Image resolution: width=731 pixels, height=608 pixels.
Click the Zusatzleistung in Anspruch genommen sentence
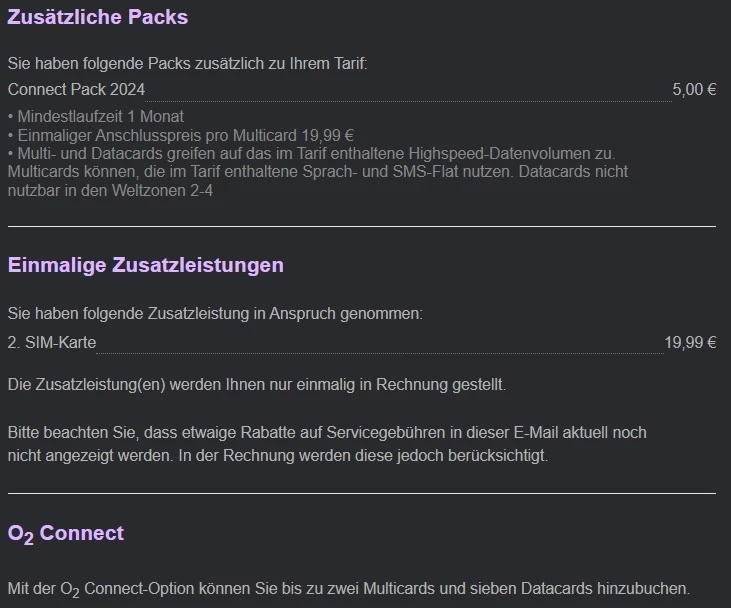coord(214,314)
